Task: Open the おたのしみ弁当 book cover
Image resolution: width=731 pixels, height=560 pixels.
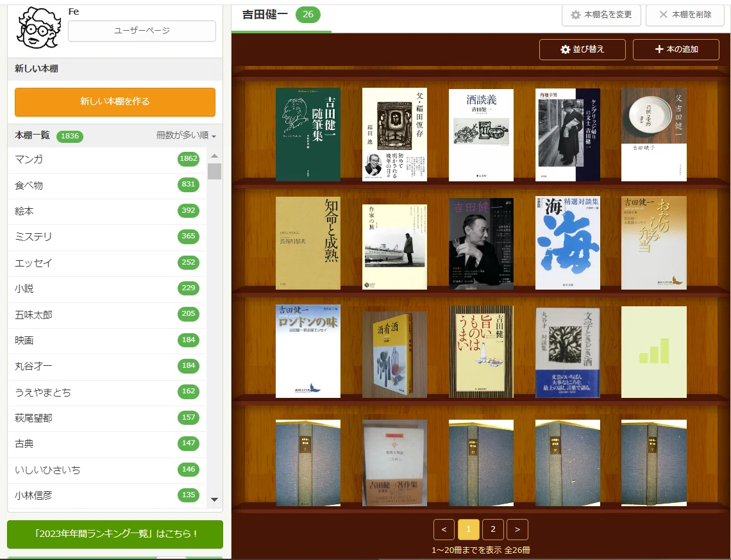Action: tap(654, 243)
